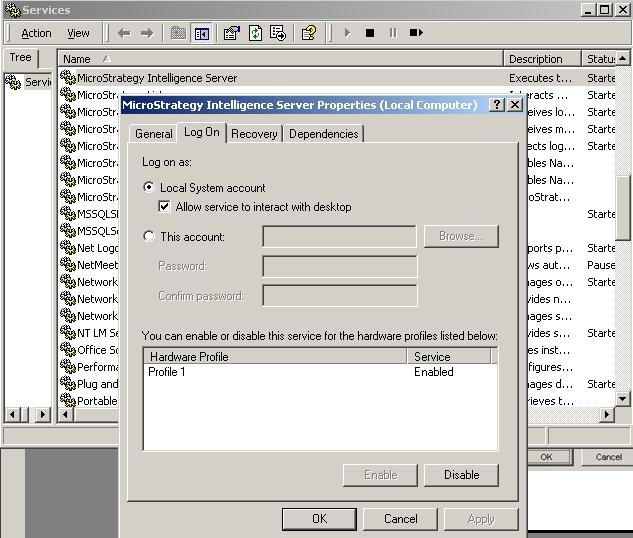Click the Enable hardware profile button
The image size is (633, 538).
(x=380, y=475)
